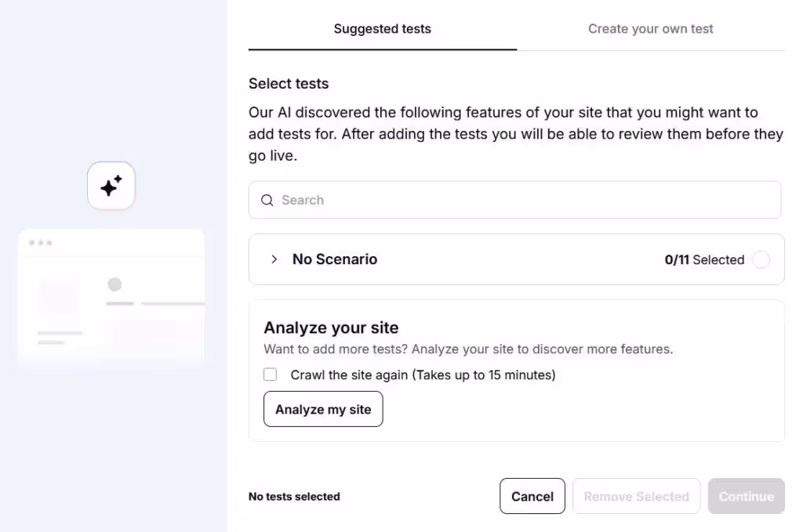
Task: Enable Crawl the site again checkbox
Action: point(271,375)
